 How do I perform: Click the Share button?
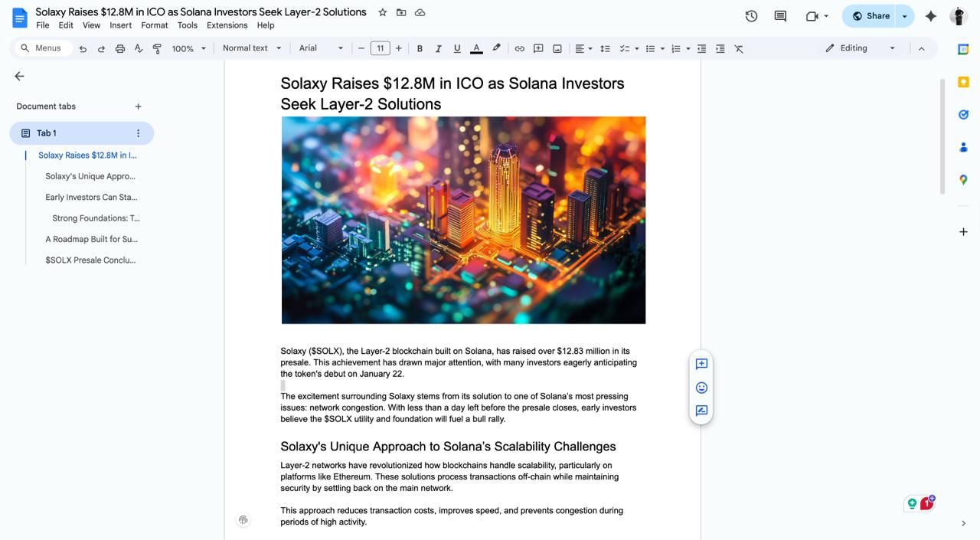pos(871,16)
